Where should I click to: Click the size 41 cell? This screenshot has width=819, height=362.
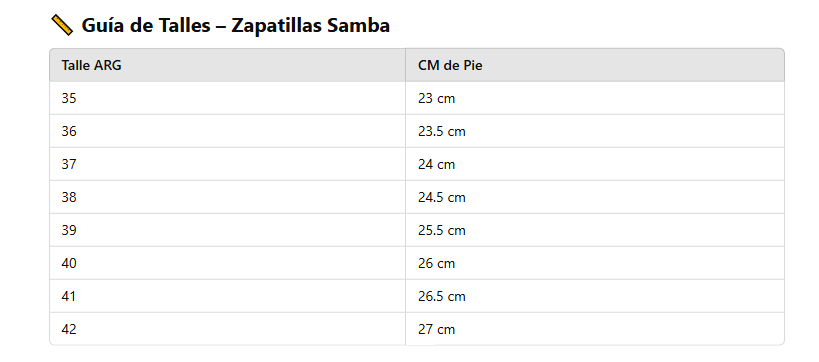227,296
